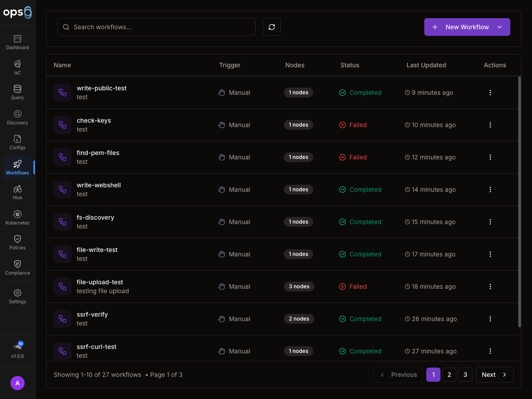Viewport: 532px width, 399px height.
Task: Open actions menu for write-public-test workflow
Action: tap(490, 93)
